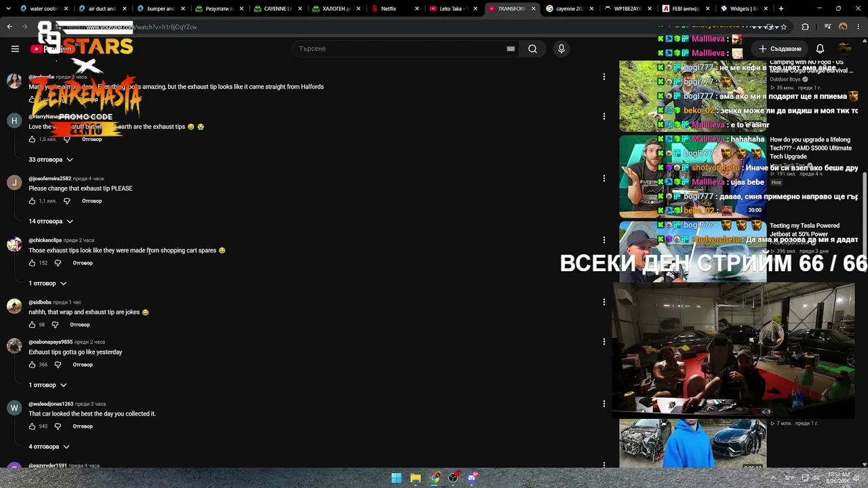Screen dimensions: 868x488
Task: Open Windows Start menu
Action: [x=397, y=478]
